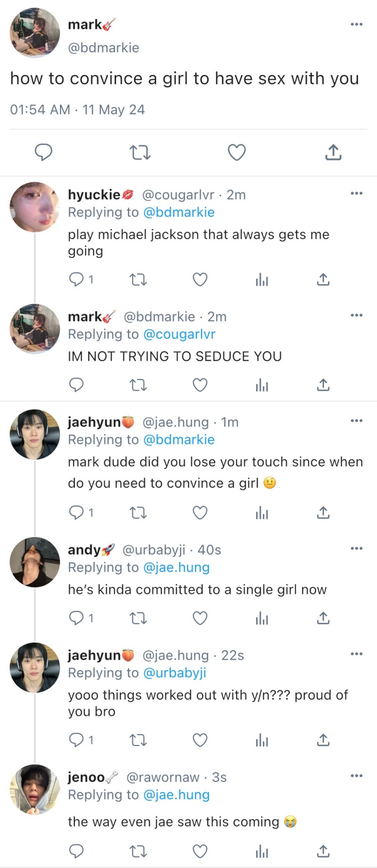Open more options on mark's main tweet
Image resolution: width=377 pixels, height=868 pixels.
click(356, 24)
